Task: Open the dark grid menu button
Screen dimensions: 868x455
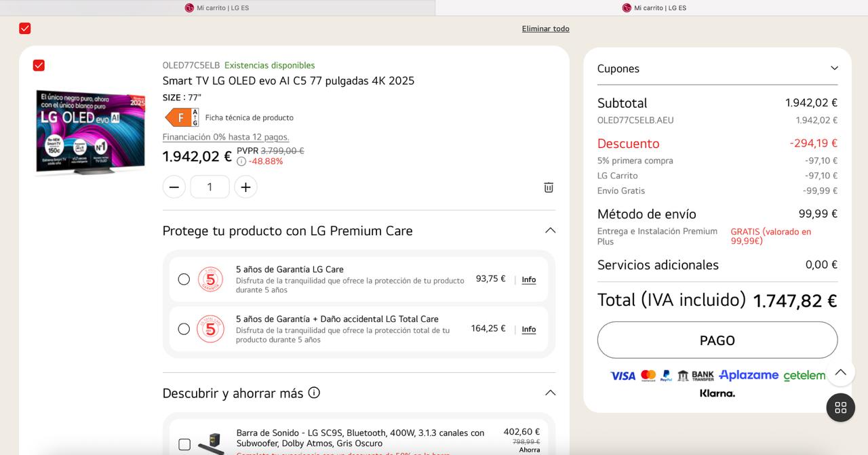Action: 840,408
